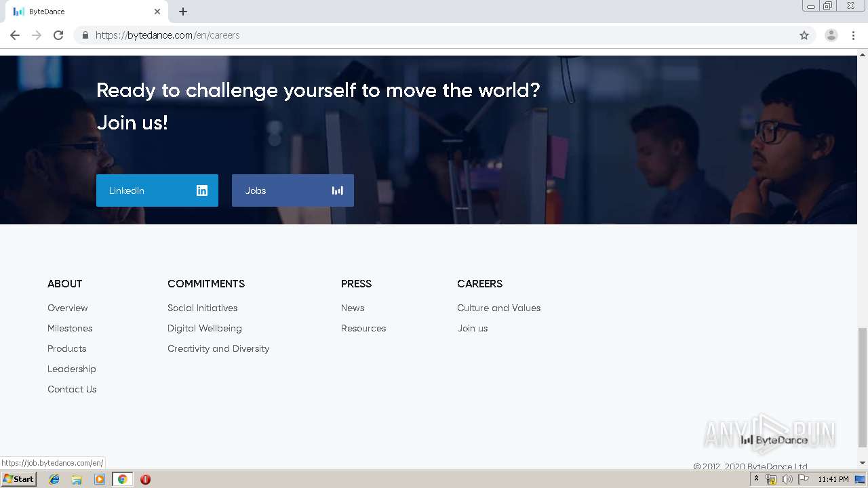The height and width of the screenshot is (488, 868).
Task: Open the Products link
Action: [67, 348]
